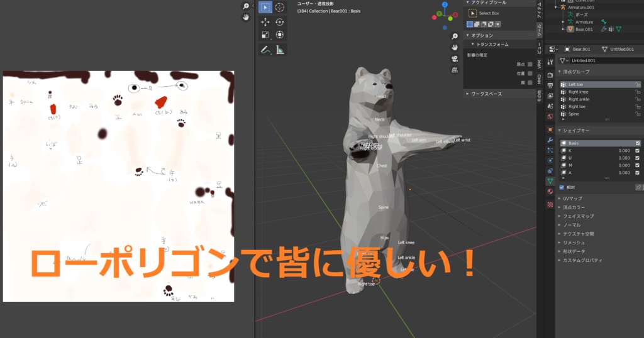Uncheck shape key A checkbox

click(x=638, y=173)
